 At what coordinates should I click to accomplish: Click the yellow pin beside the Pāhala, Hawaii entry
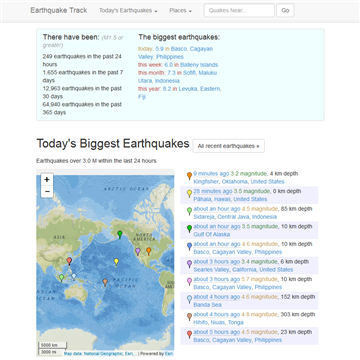[x=189, y=193]
